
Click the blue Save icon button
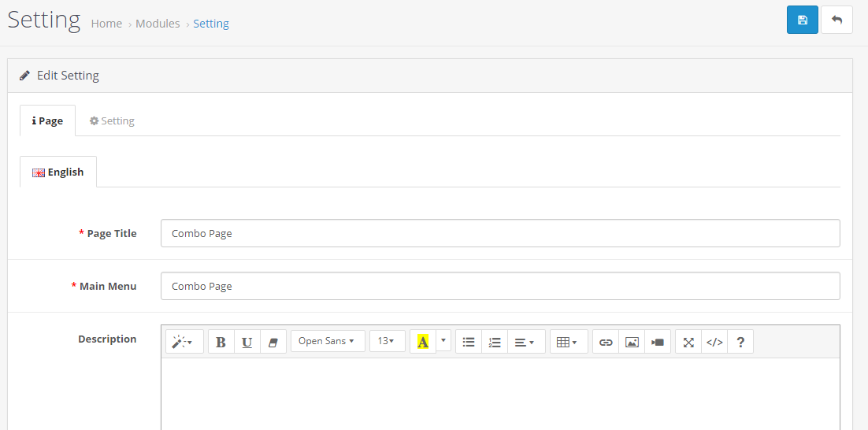click(x=802, y=20)
